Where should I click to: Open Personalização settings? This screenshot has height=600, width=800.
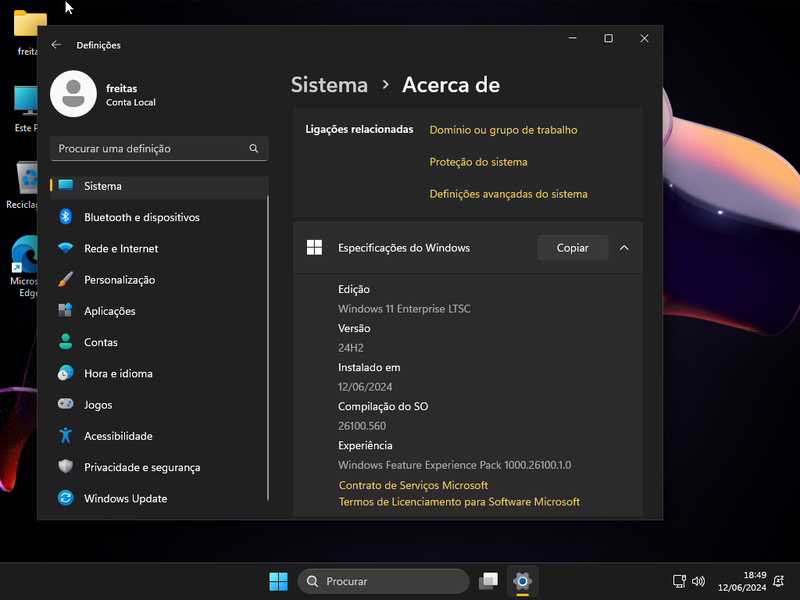159,280
